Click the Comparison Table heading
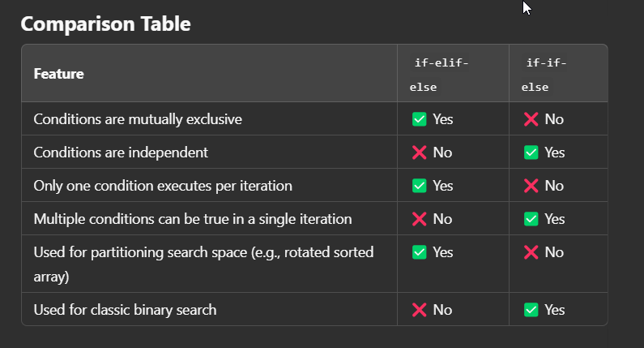Screen dimensions: 644x348 [x=105, y=24]
